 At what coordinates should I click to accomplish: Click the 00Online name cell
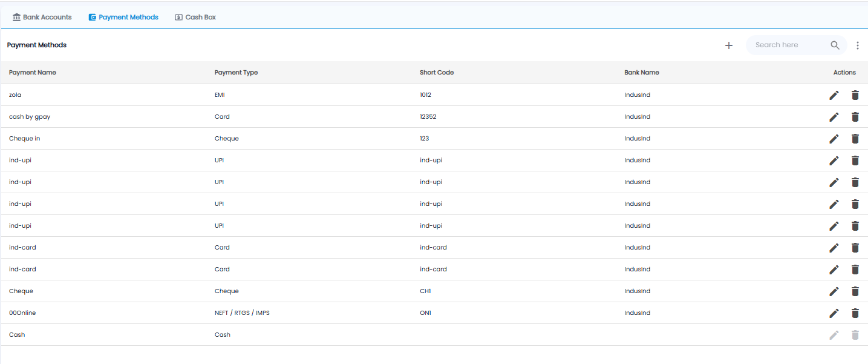point(22,313)
